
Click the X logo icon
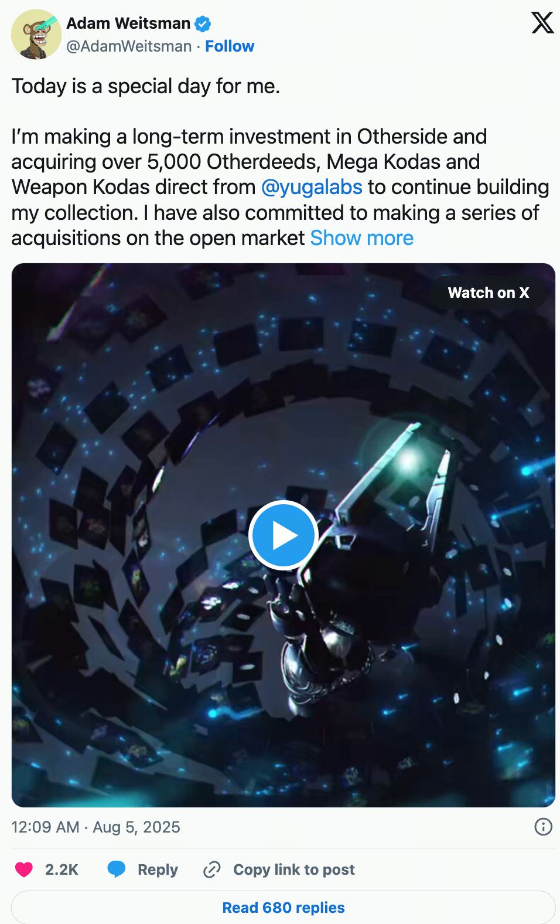point(542,23)
